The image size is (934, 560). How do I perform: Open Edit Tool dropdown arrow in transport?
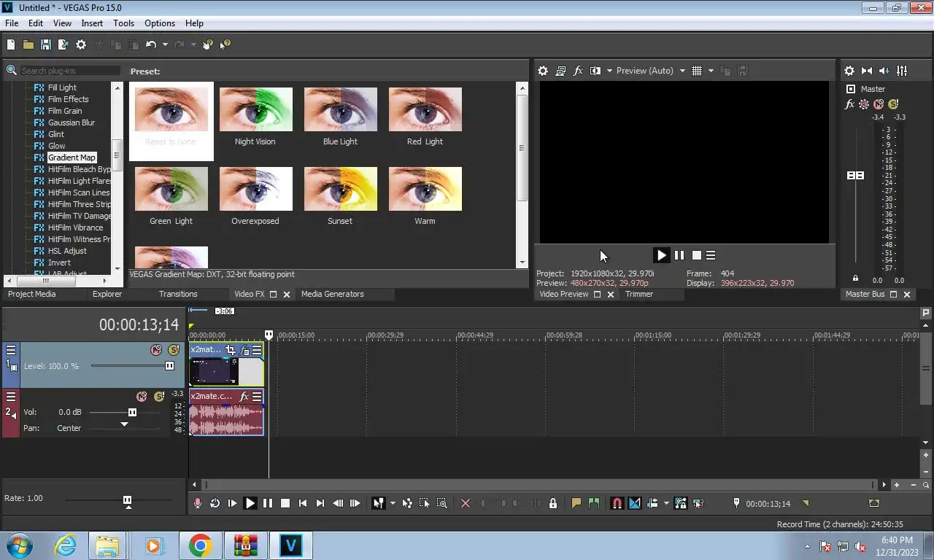(393, 503)
